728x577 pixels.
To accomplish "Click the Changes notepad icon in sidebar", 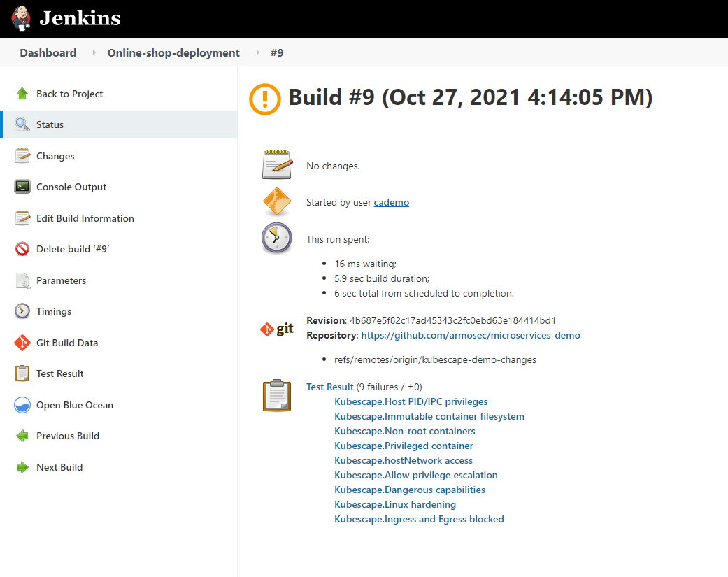I will pyautogui.click(x=22, y=156).
